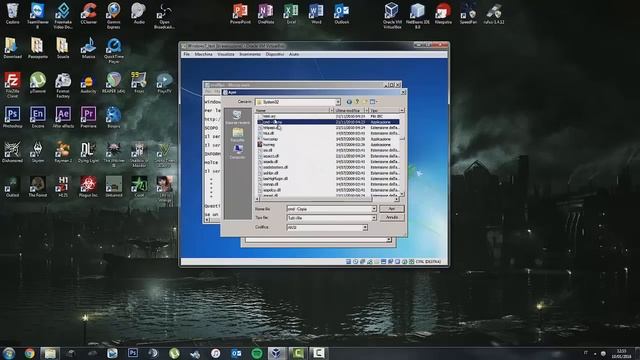The width and height of the screenshot is (640, 360).
Task: Click the Apri button in file dialog
Action: pos(391,209)
